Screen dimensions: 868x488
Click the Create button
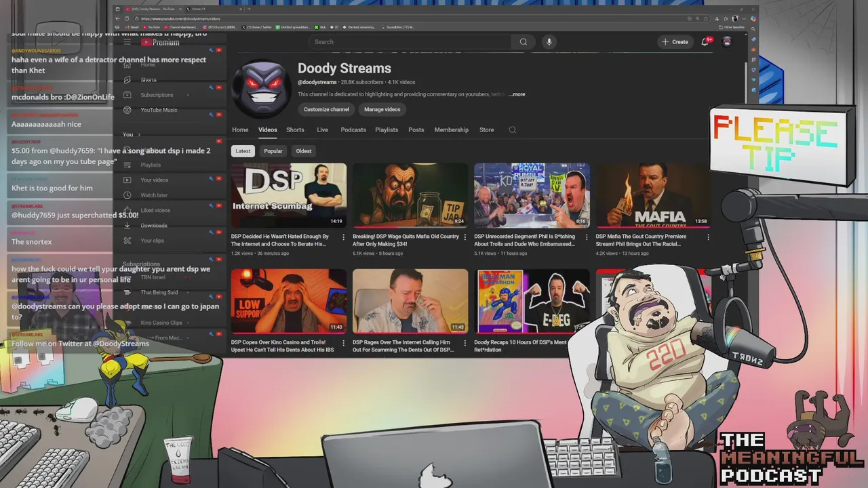[x=675, y=42]
